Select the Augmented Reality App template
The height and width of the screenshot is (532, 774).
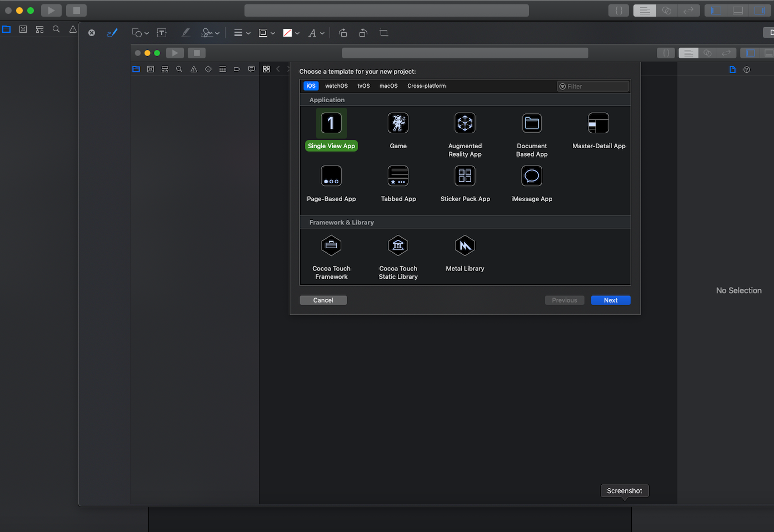click(465, 134)
